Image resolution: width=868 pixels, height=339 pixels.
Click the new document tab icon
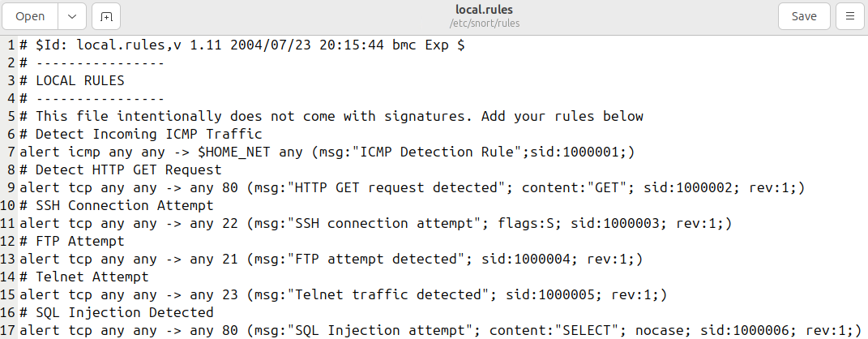click(105, 16)
